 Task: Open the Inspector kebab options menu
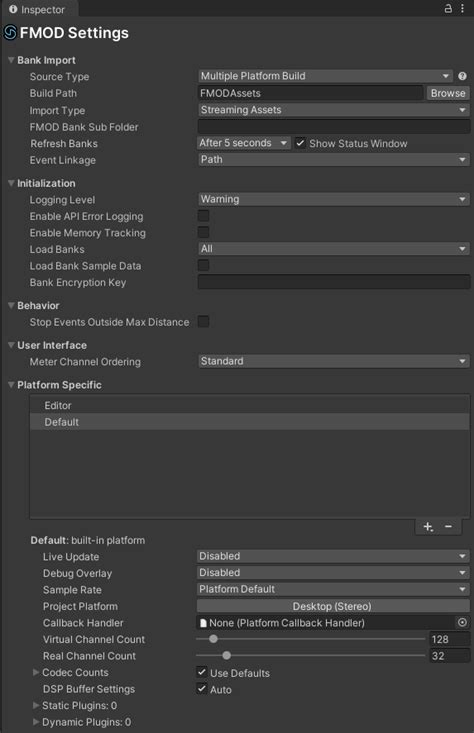462,8
